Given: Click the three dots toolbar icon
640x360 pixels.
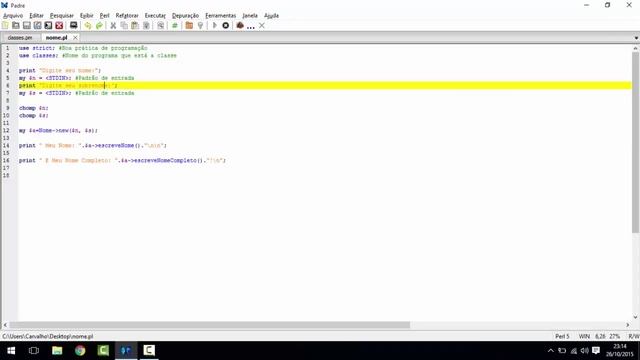Looking at the screenshot, I should 251,26.
